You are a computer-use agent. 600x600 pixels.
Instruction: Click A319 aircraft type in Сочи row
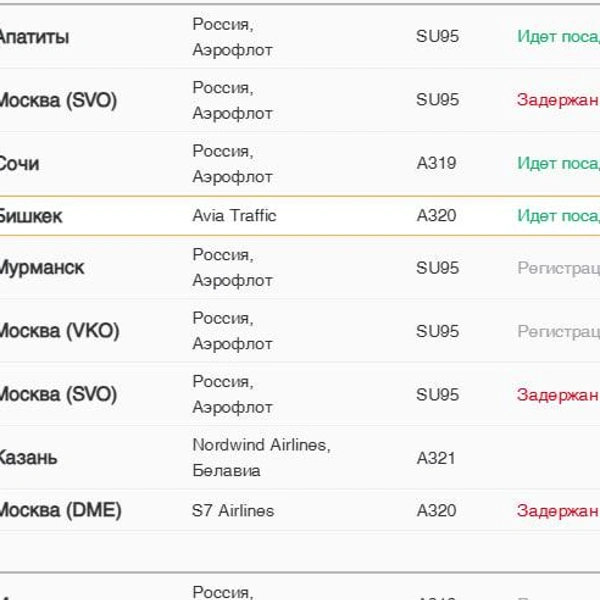pos(436,163)
